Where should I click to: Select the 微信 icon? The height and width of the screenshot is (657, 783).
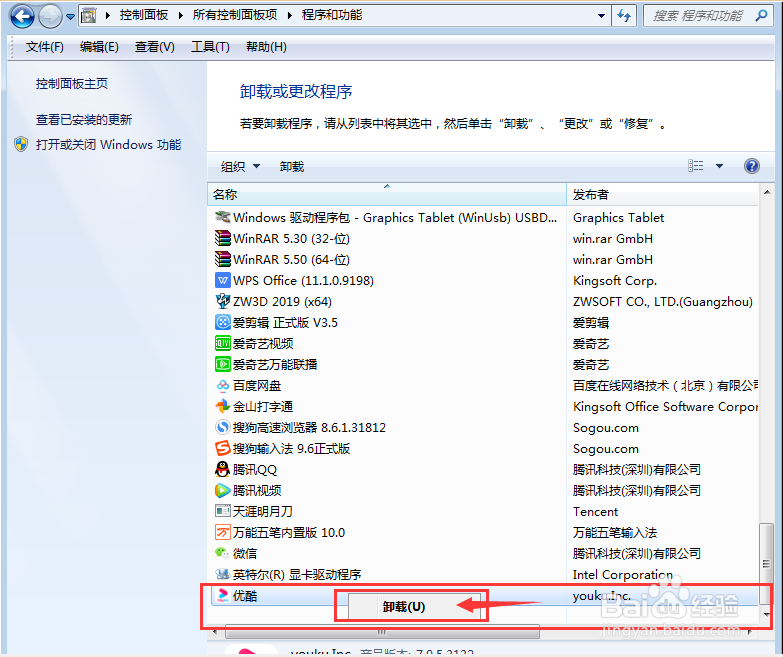222,553
